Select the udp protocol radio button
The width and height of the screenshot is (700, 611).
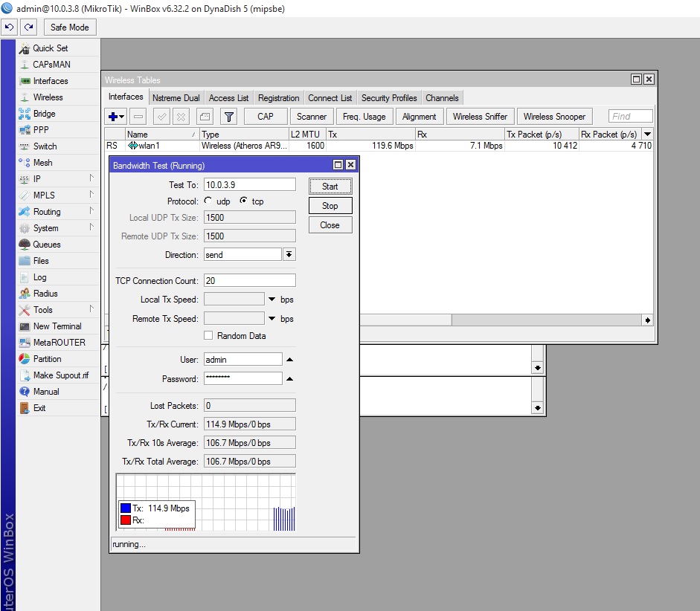pos(208,201)
